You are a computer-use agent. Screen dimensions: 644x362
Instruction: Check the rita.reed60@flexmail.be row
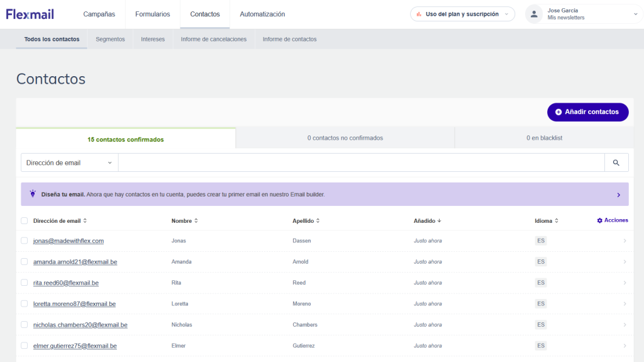(25, 283)
